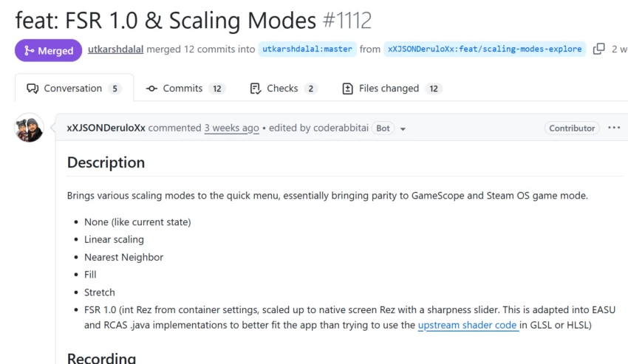Click the 'None (like current state)' bullet
This screenshot has width=628, height=364.
[137, 222]
